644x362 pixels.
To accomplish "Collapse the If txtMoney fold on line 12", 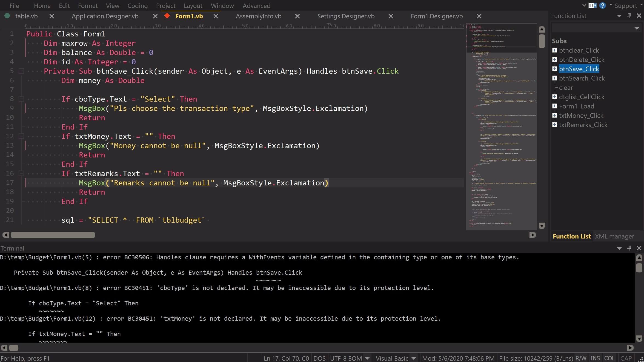I will coord(21,136).
